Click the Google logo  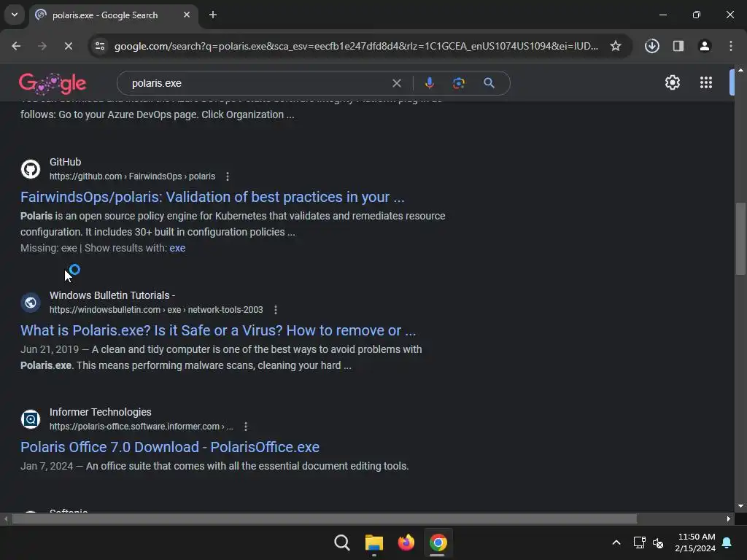coord(53,83)
